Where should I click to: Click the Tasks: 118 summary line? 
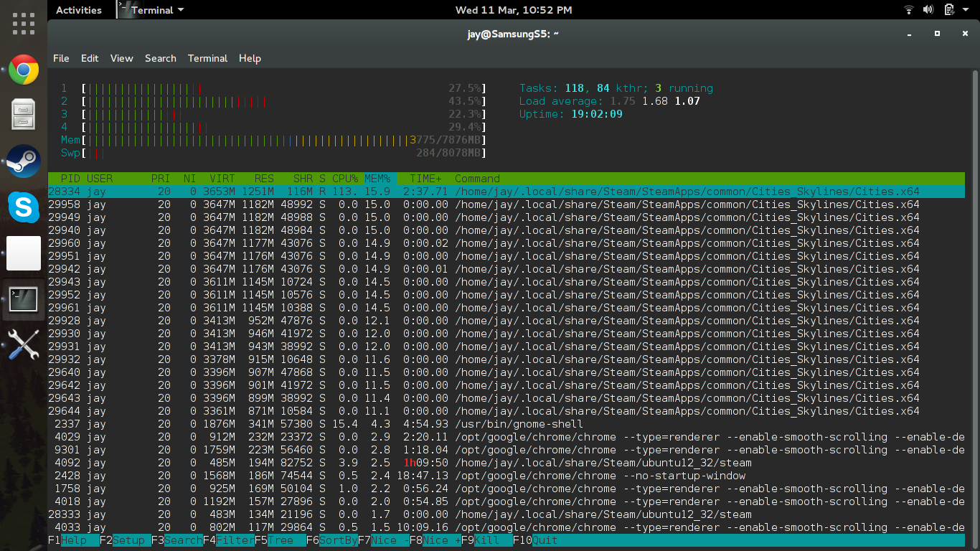616,88
